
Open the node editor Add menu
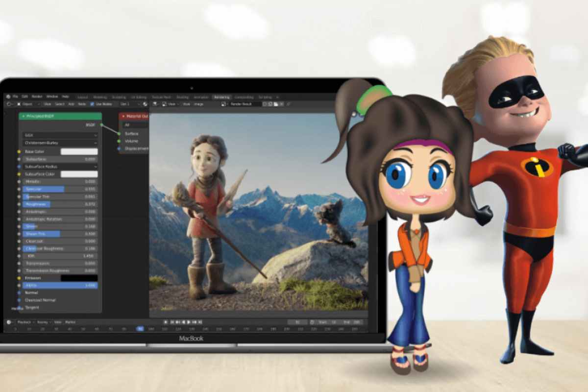pos(71,104)
